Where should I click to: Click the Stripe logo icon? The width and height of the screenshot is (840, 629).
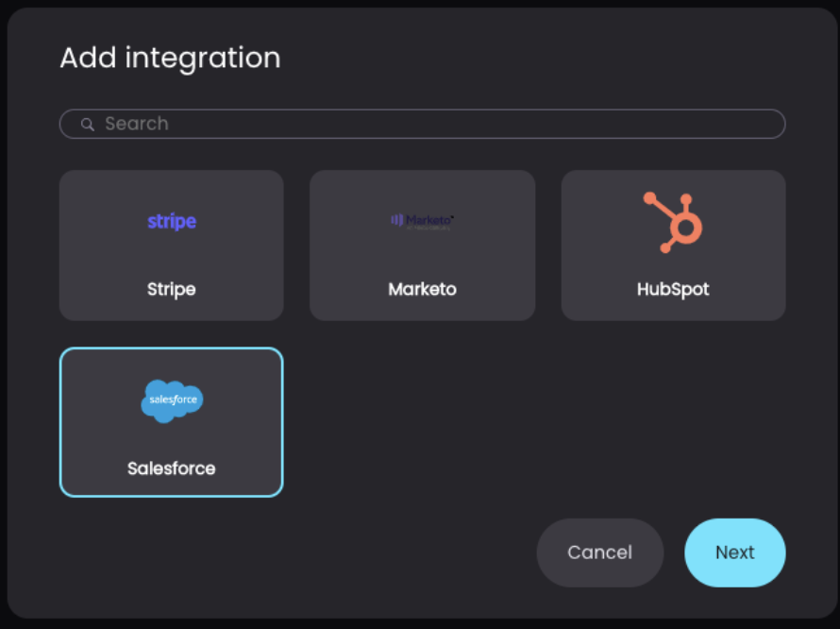pos(172,221)
